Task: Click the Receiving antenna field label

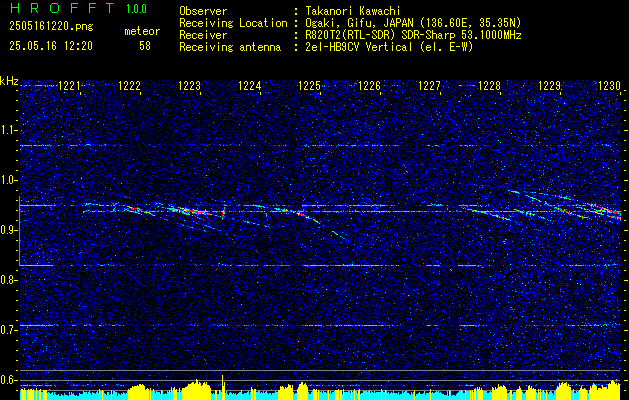Action: click(230, 47)
